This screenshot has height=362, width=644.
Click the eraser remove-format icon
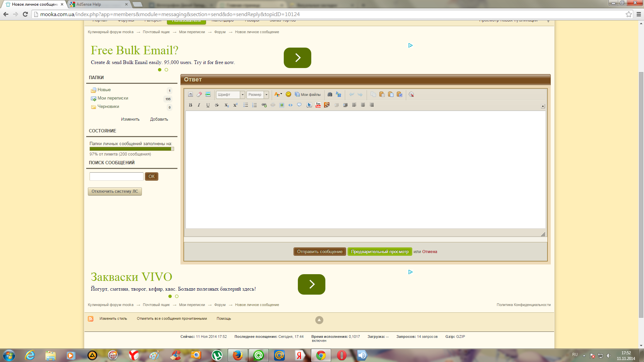199,94
